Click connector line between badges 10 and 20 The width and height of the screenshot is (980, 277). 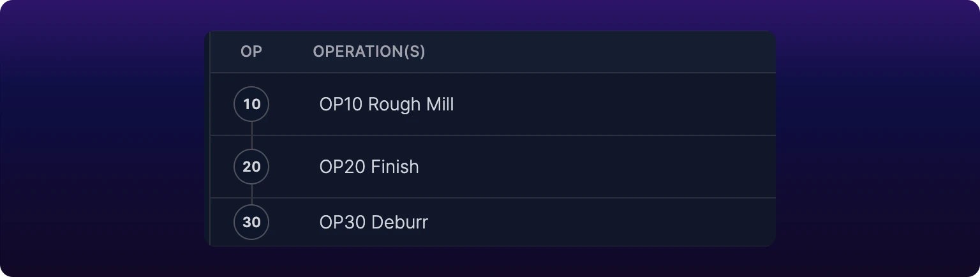[251, 135]
